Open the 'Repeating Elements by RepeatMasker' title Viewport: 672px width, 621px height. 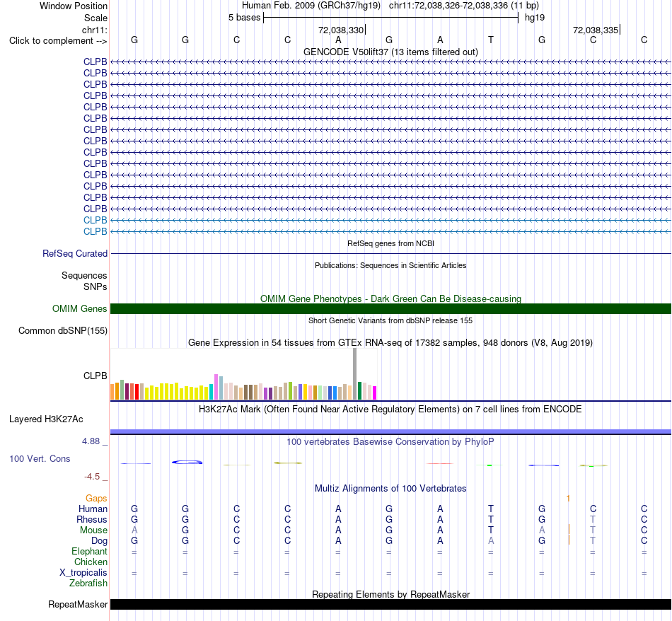[390, 594]
